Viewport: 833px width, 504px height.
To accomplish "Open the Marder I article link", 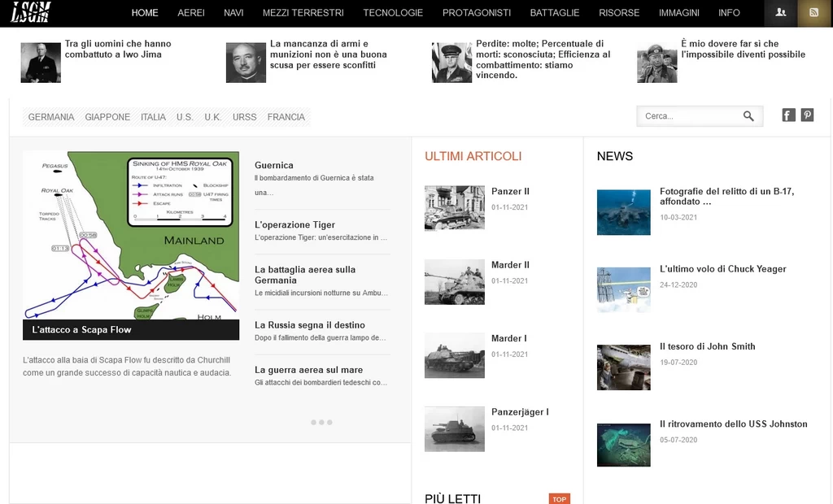I will tap(509, 338).
